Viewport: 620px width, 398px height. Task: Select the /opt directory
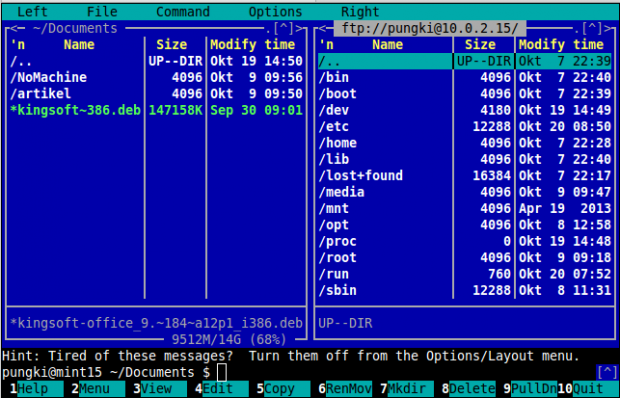click(x=465, y=225)
